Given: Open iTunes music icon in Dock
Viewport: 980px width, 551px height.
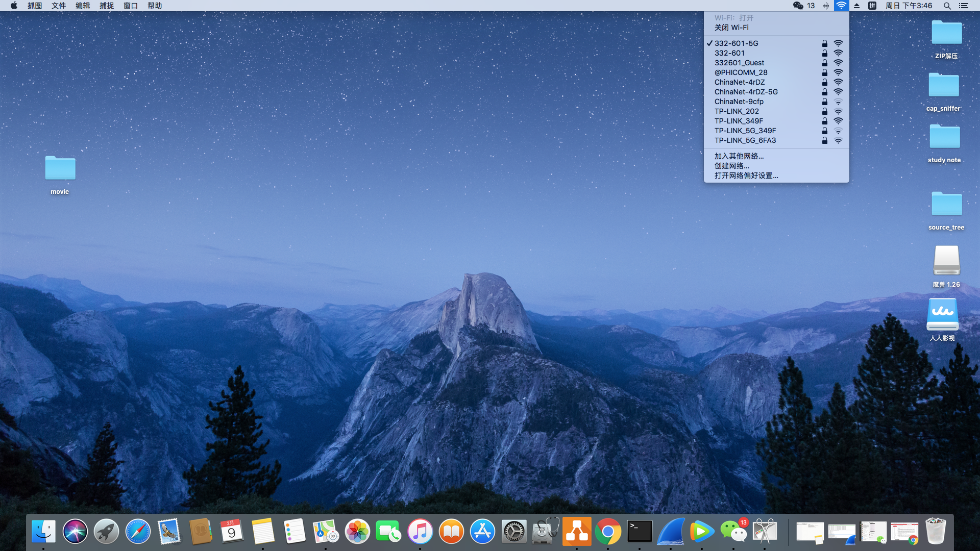Looking at the screenshot, I should [420, 532].
